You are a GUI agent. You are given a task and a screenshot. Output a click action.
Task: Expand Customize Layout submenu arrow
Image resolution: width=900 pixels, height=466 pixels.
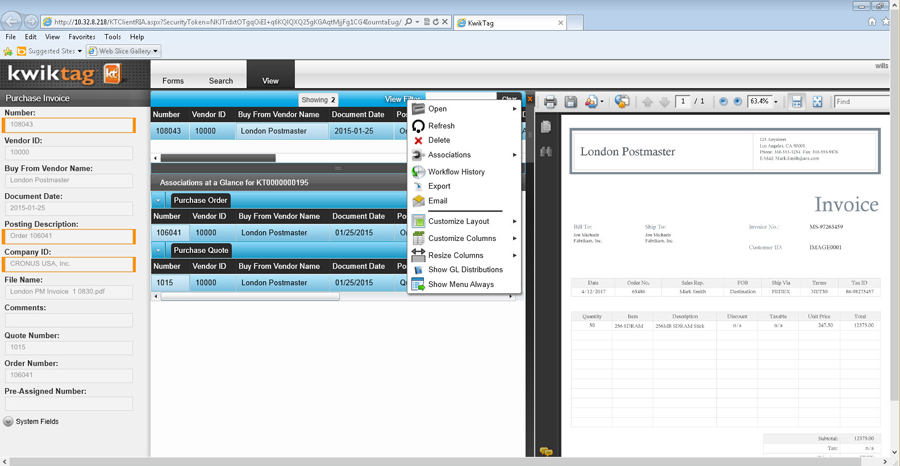(x=515, y=222)
